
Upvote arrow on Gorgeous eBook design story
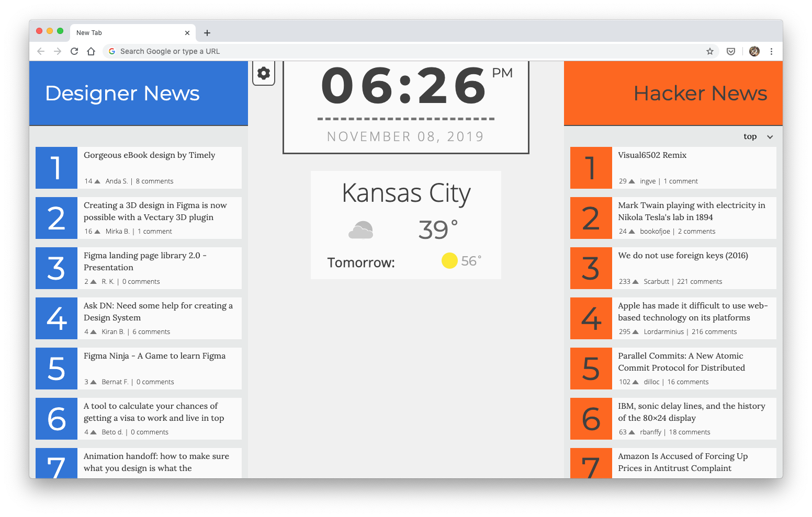point(97,181)
